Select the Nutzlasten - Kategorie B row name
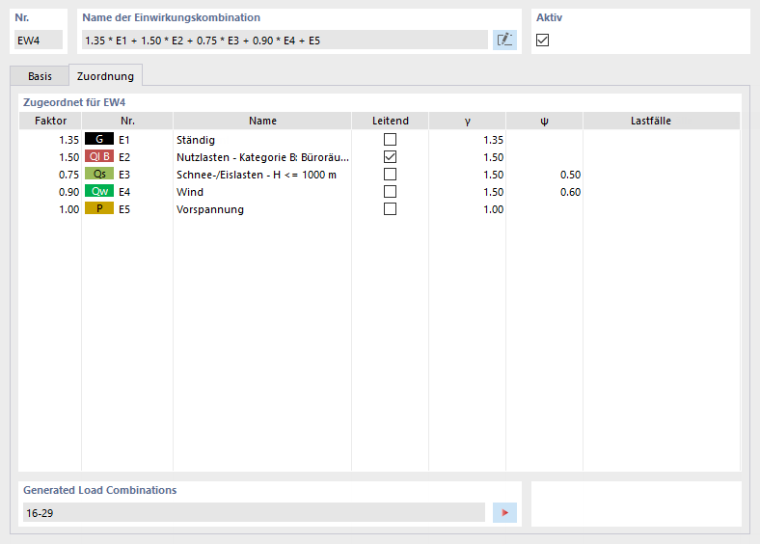The width and height of the screenshot is (760, 544). [262, 157]
